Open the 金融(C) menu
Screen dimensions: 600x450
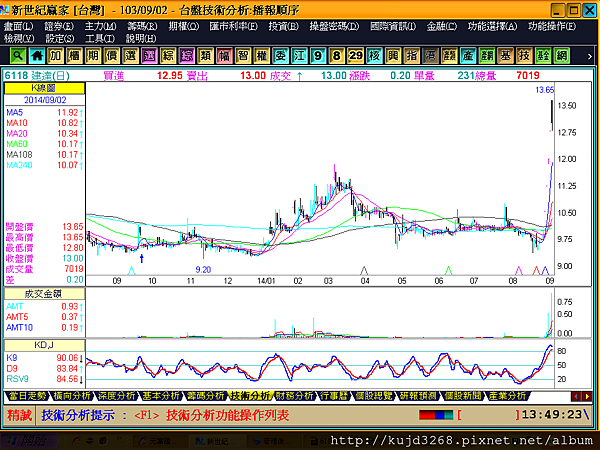[442, 26]
